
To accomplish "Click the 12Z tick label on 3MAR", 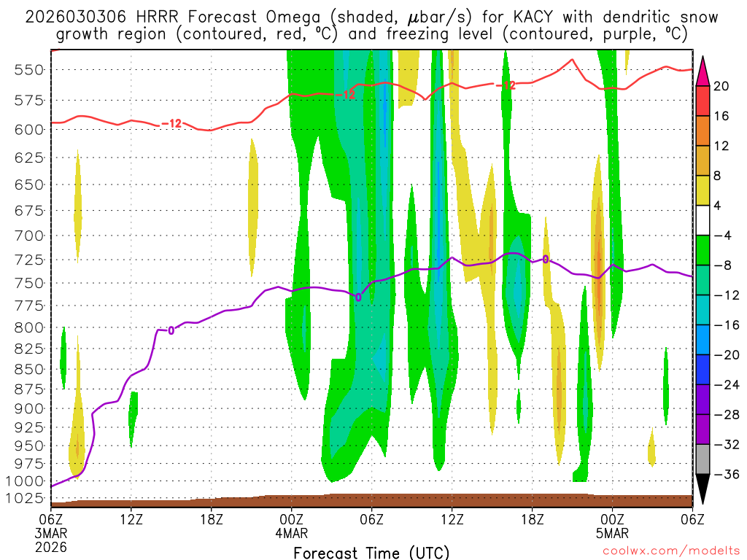I will click(131, 519).
